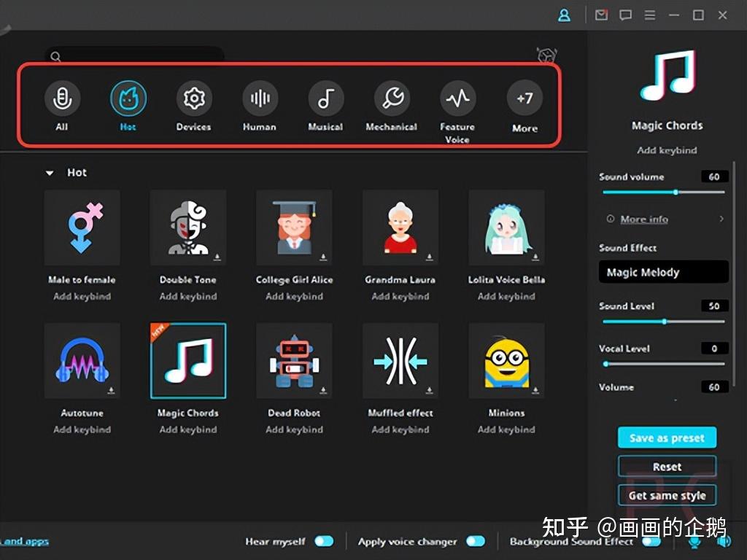The height and width of the screenshot is (560, 747).
Task: Choose the Lolita Voice Bella voice
Action: 506,227
